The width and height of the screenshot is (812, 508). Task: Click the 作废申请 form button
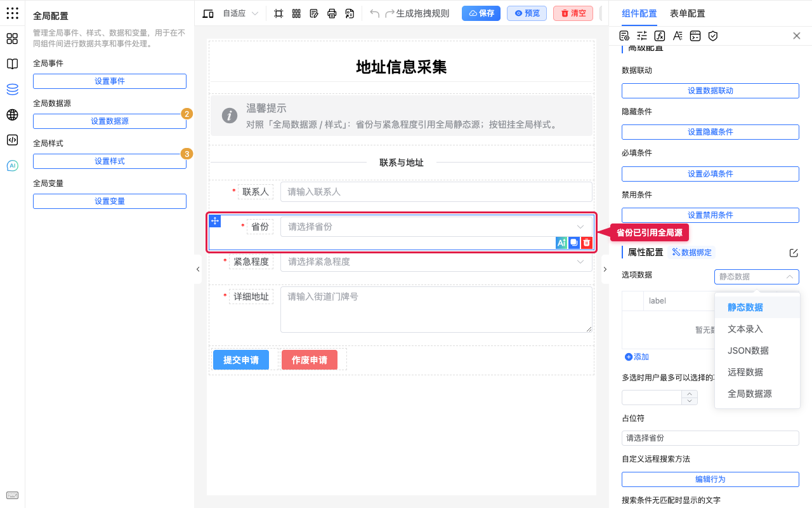310,360
